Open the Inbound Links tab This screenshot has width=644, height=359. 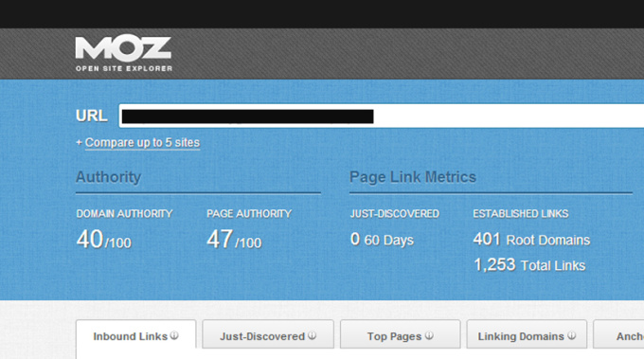click(x=136, y=336)
